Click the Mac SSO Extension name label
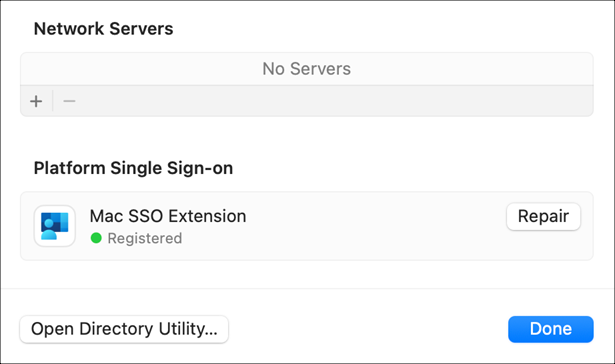615x364 pixels. pos(168,216)
